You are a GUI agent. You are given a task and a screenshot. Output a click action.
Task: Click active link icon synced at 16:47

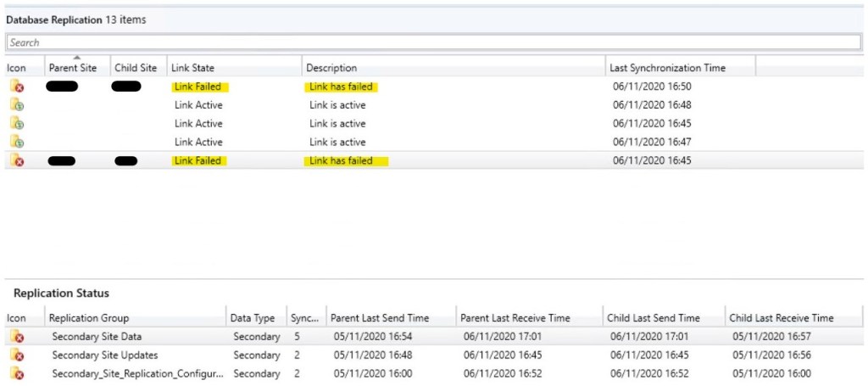(17, 143)
